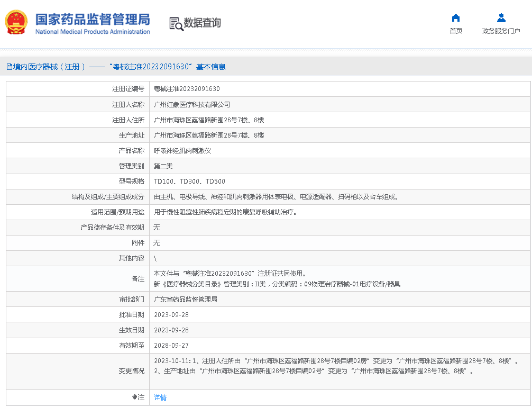532x407 pixels.
Task: Click approving department 广东省药品监督管理局
Action: coord(185,300)
